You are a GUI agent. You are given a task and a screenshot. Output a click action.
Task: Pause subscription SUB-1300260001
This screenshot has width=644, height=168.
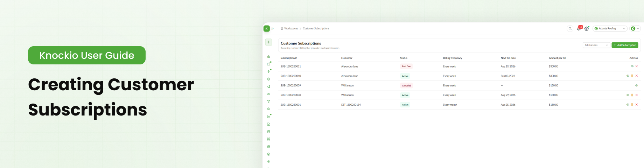tap(632, 105)
